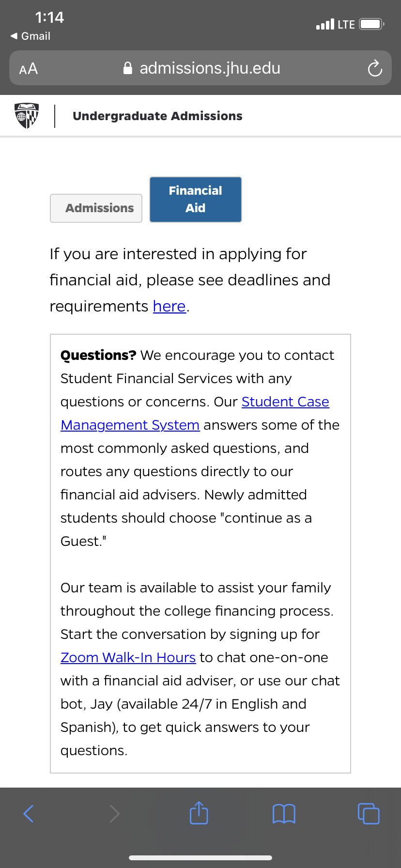Viewport: 401px width, 868px height.
Task: Tap the home indicator bar
Action: 200,858
